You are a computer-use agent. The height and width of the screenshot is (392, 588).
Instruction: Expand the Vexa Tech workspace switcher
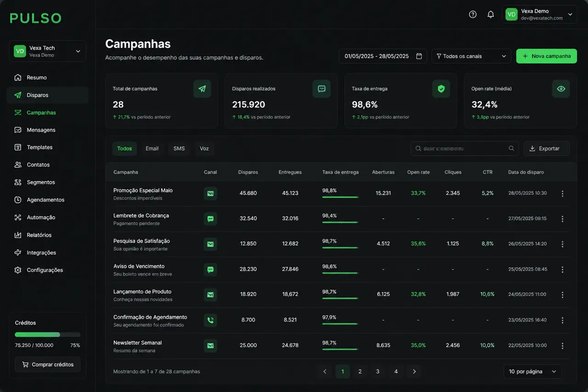tap(47, 51)
